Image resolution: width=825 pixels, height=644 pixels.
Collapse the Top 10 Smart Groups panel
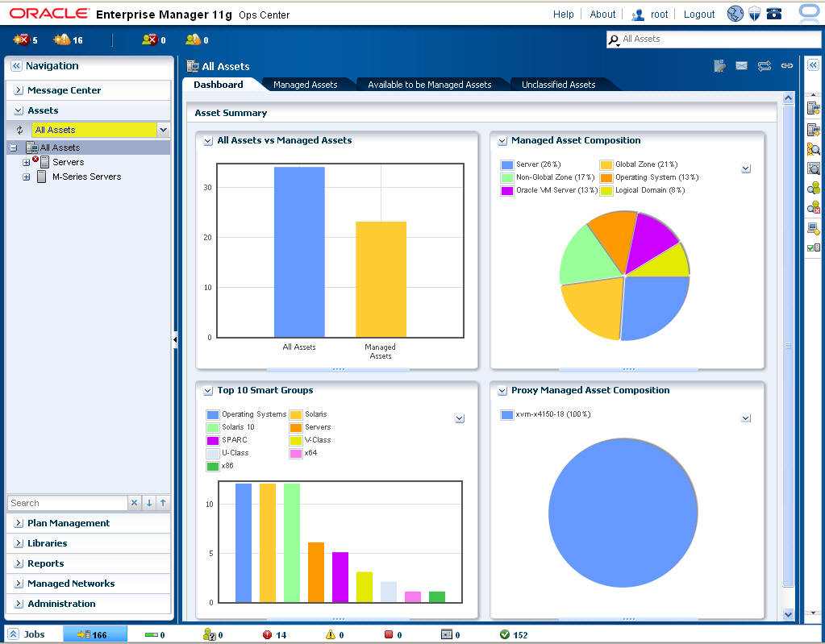tap(208, 391)
